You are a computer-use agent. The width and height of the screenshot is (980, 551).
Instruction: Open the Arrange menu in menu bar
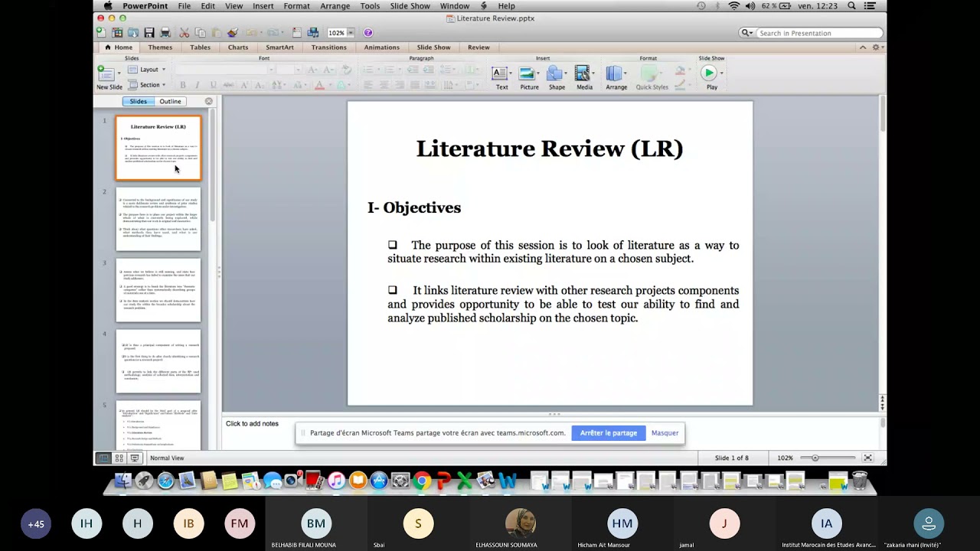pos(335,6)
